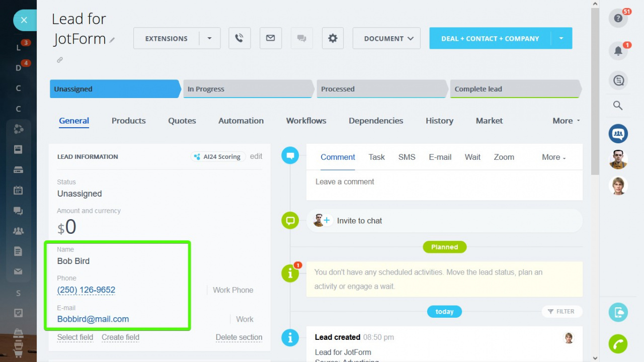Call phone number (250) 126-9652
644x362 pixels.
click(x=86, y=290)
